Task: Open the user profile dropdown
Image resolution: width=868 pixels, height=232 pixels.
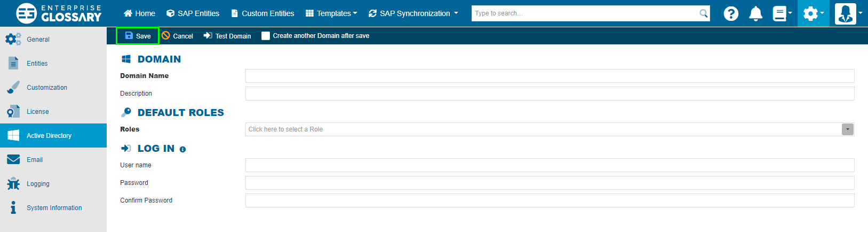Action: click(x=848, y=13)
